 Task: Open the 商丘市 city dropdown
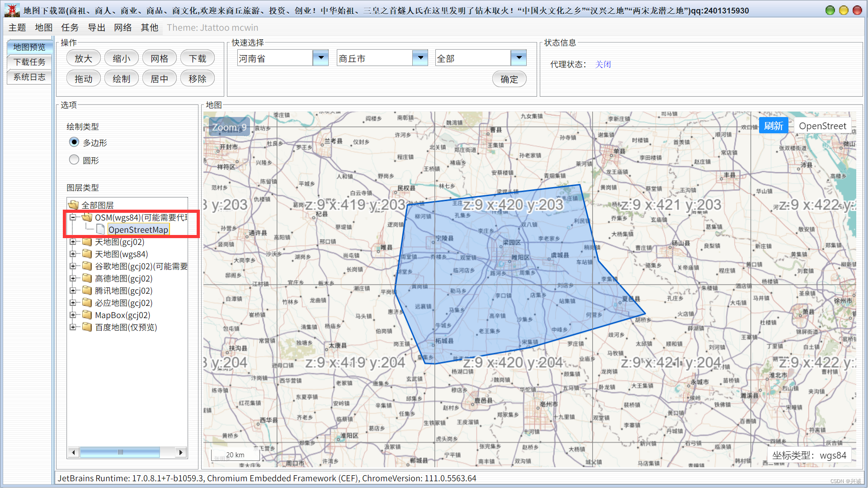point(420,58)
